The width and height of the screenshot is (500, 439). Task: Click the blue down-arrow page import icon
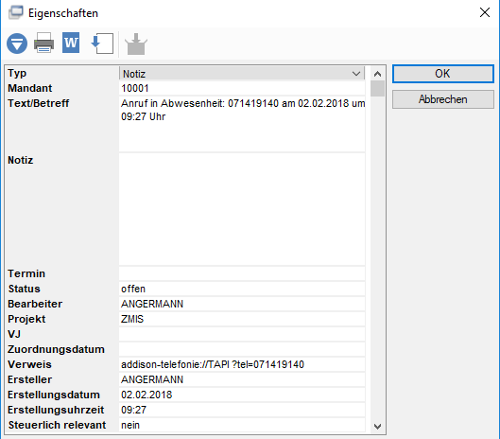(102, 43)
